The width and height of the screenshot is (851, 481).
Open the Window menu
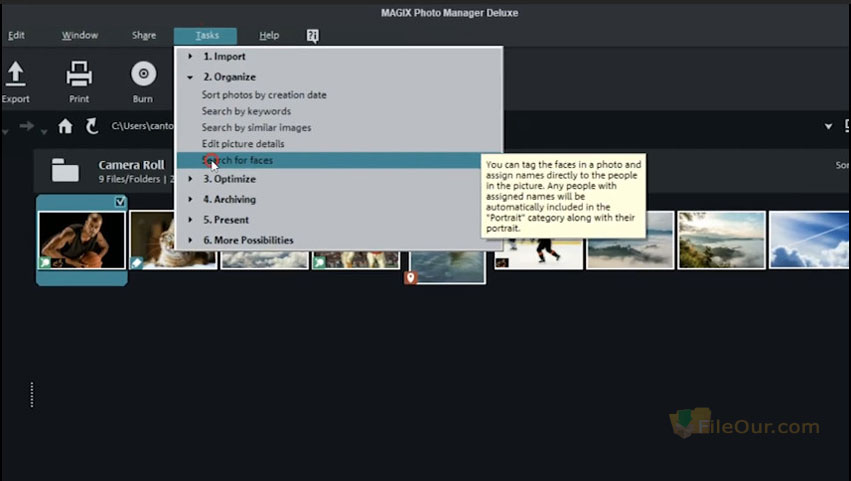point(80,35)
